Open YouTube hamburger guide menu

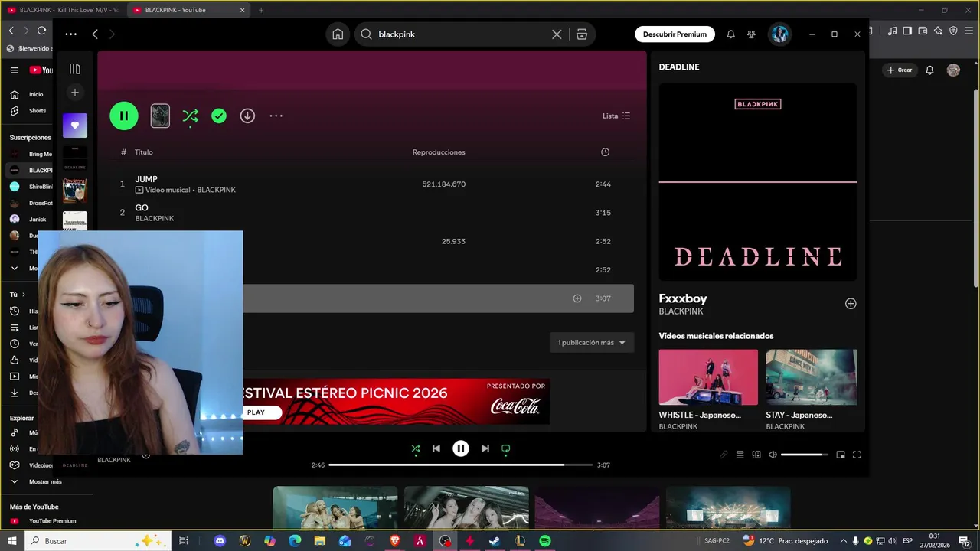click(x=15, y=70)
